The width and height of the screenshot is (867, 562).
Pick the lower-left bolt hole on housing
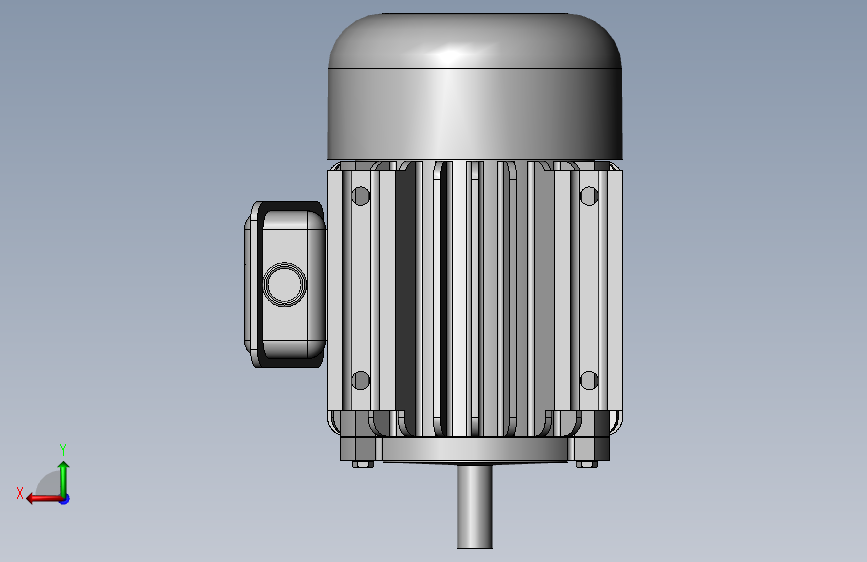pos(361,381)
